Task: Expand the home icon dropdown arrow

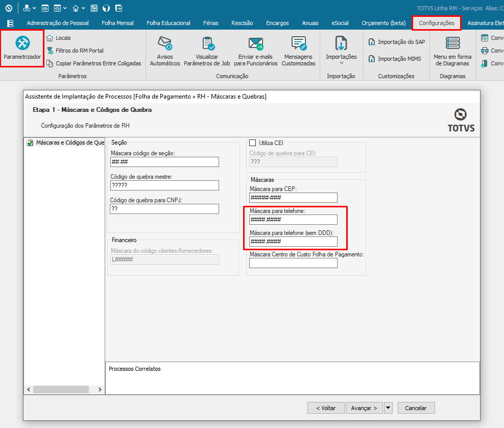Action: coord(83,8)
